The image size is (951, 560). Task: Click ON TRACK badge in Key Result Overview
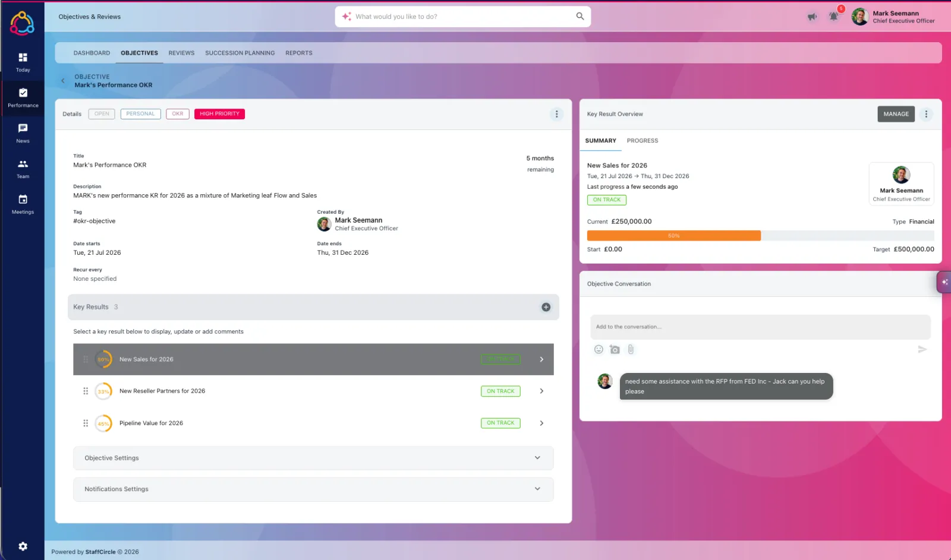click(606, 200)
